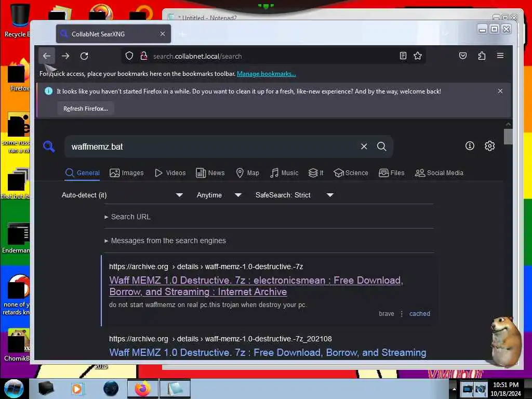The width and height of the screenshot is (532, 399).
Task: Open Waff MEMZ electronicsmean archive result
Action: coord(256,286)
